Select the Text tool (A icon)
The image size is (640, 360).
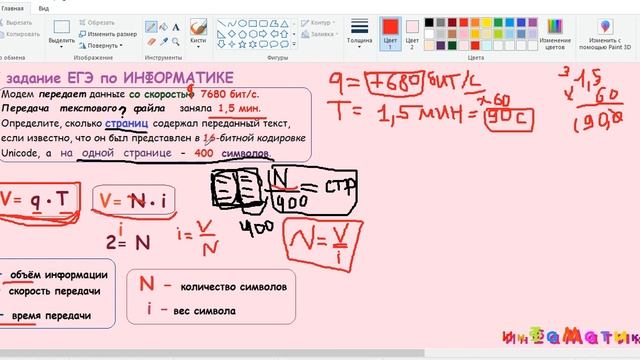[176, 27]
